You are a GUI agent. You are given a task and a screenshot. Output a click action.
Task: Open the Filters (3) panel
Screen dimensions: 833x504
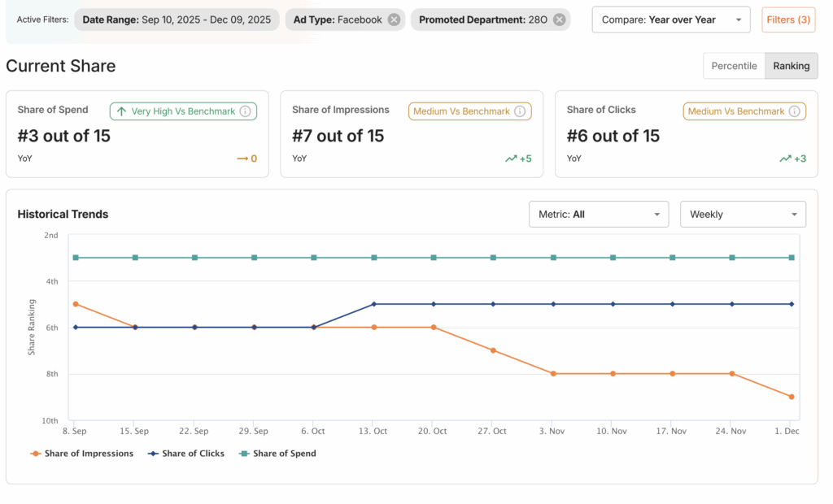coord(787,19)
